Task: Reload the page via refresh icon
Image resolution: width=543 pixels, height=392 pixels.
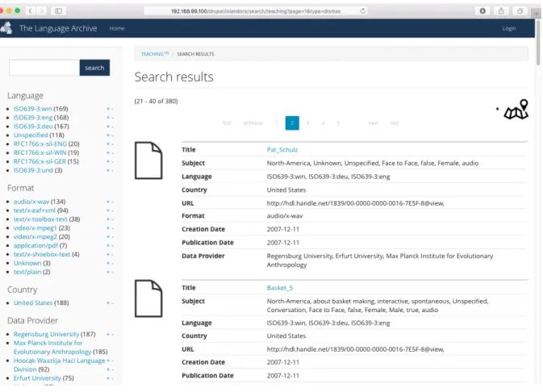Action: coord(362,11)
